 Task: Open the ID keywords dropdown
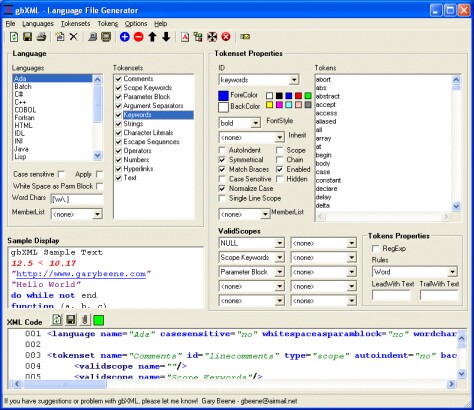[294, 80]
